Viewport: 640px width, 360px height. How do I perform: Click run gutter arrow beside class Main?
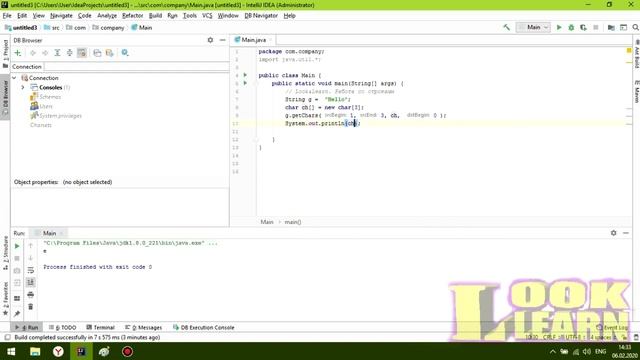coord(245,75)
